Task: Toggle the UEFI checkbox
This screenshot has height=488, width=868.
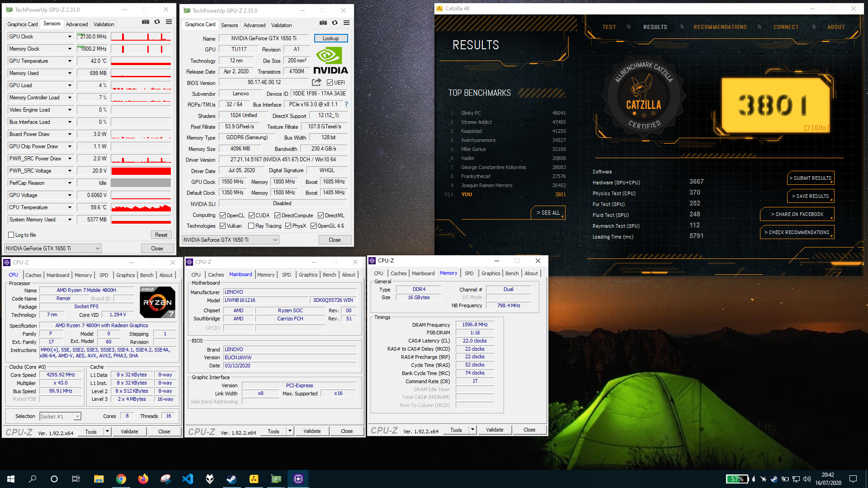Action: 330,83
